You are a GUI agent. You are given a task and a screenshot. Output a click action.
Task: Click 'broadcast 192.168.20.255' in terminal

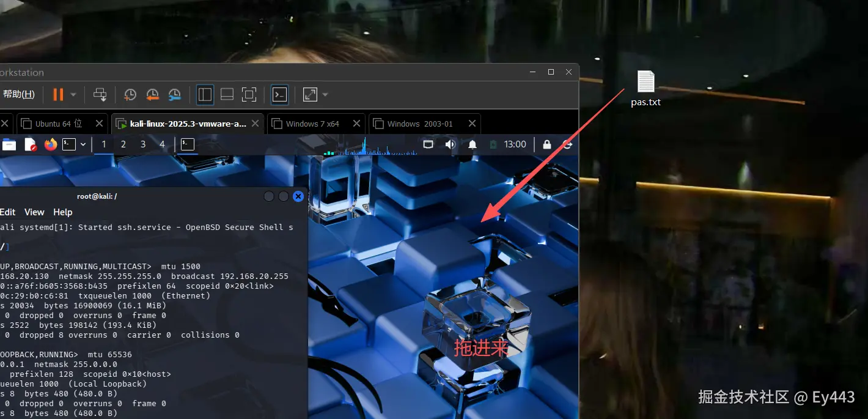tap(230, 276)
